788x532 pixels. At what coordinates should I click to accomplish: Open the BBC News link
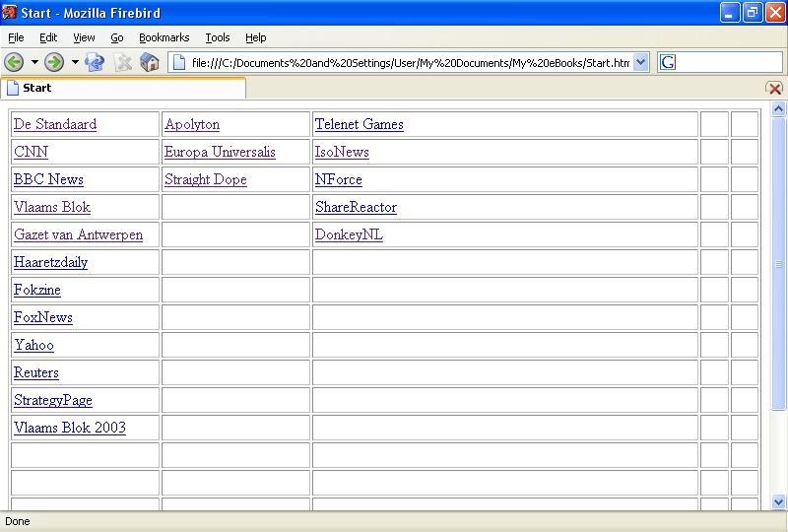pyautogui.click(x=48, y=179)
